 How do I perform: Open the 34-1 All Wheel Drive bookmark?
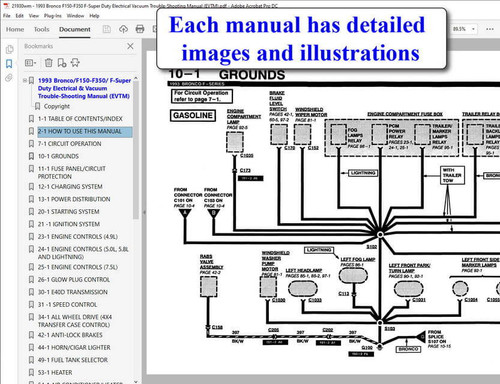75,321
